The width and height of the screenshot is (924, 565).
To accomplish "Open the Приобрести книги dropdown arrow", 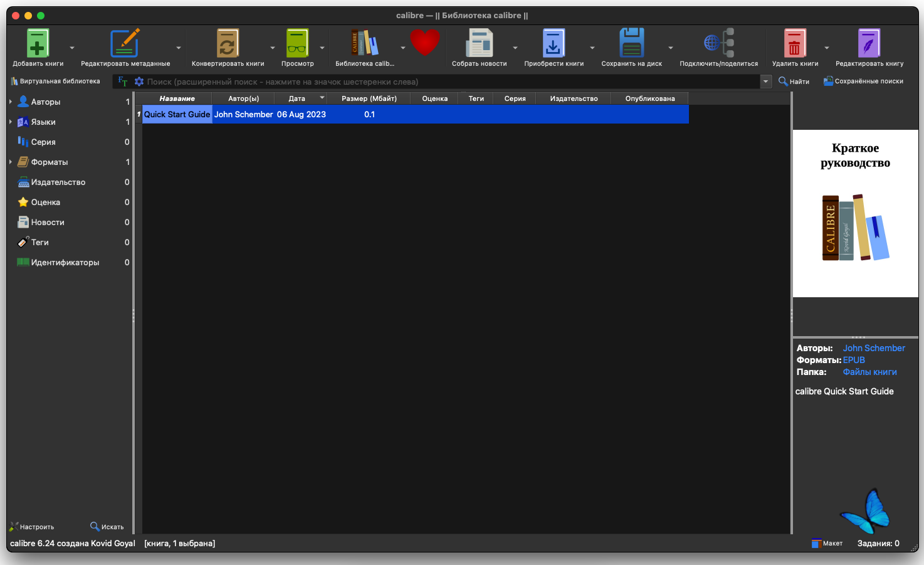I will 592,48.
